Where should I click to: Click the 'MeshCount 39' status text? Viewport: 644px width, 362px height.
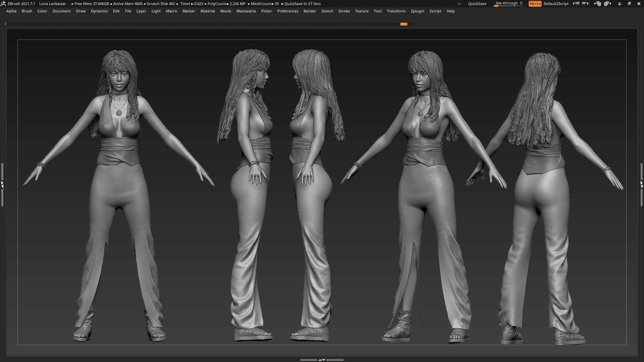[x=265, y=4]
